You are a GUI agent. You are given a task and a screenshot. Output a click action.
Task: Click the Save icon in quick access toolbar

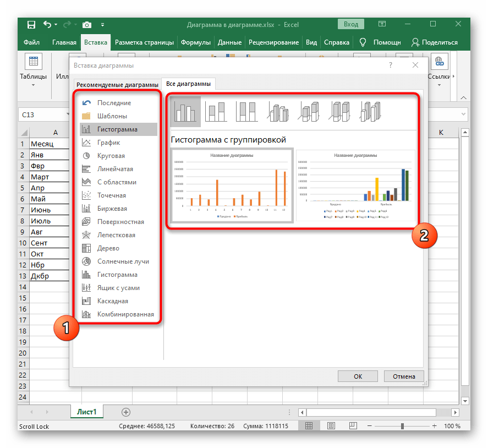click(x=31, y=24)
